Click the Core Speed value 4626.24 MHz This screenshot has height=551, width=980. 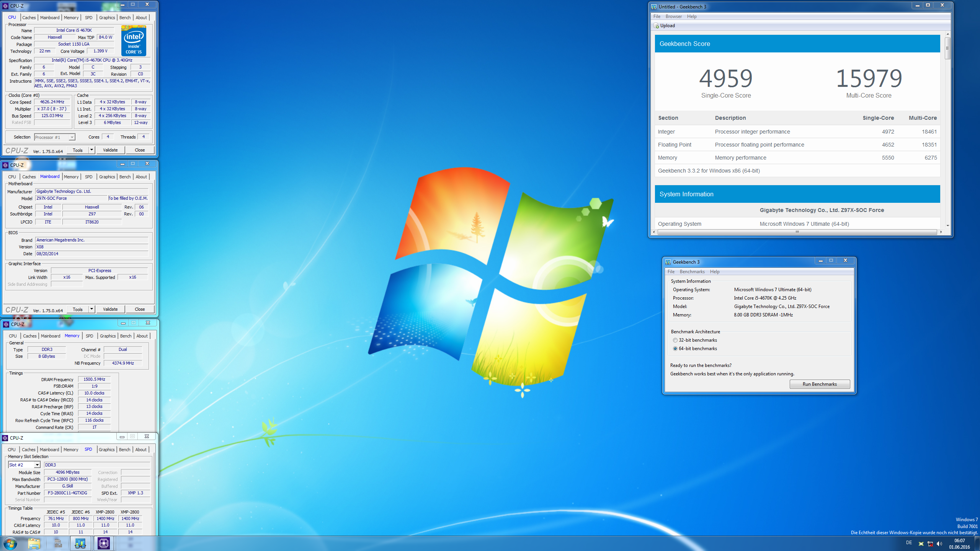pyautogui.click(x=52, y=102)
